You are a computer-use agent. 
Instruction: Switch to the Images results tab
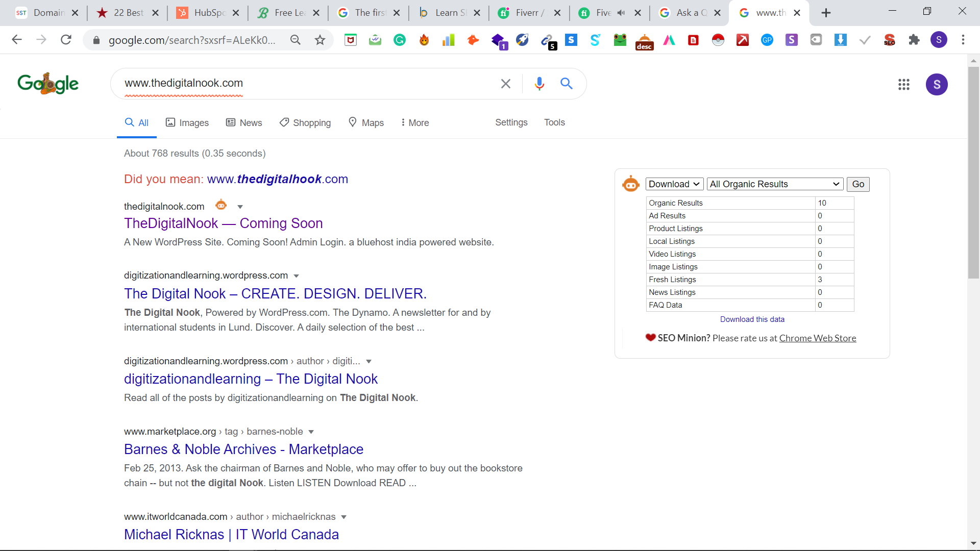click(x=187, y=122)
